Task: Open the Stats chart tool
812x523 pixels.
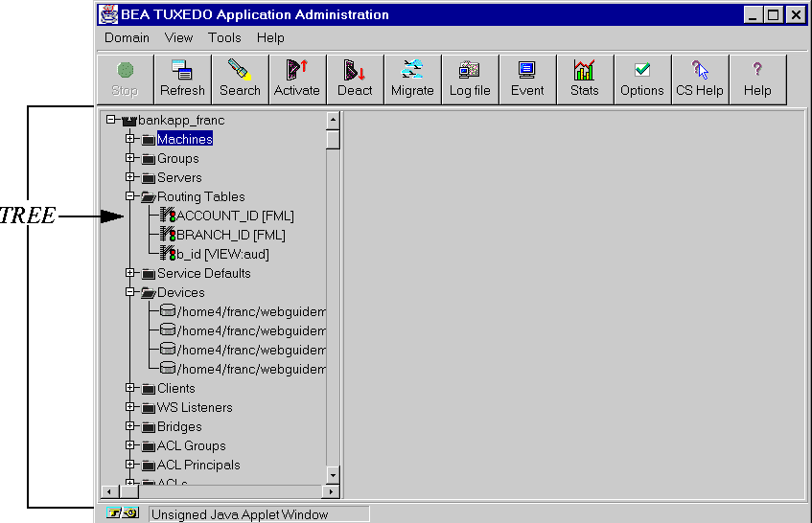Action: point(585,80)
